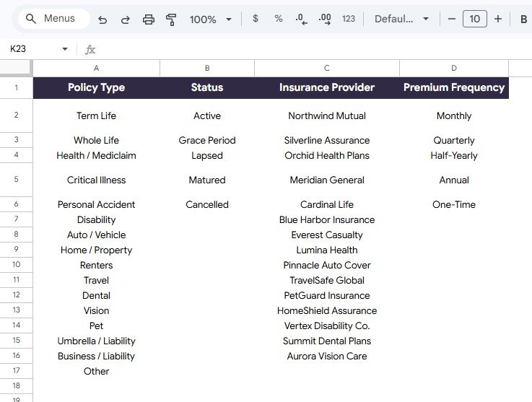Select the Aurora Vision Care cell
This screenshot has width=532, height=402.
[x=327, y=356]
